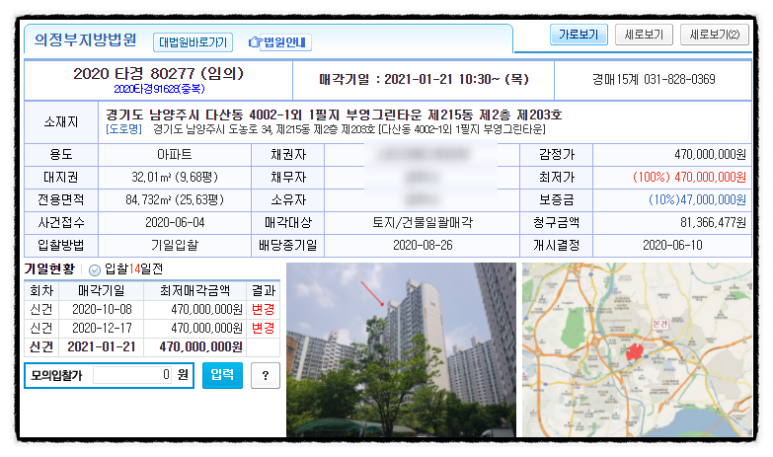Click the 최저매각금액 column header
773x457 pixels.
tap(195, 290)
